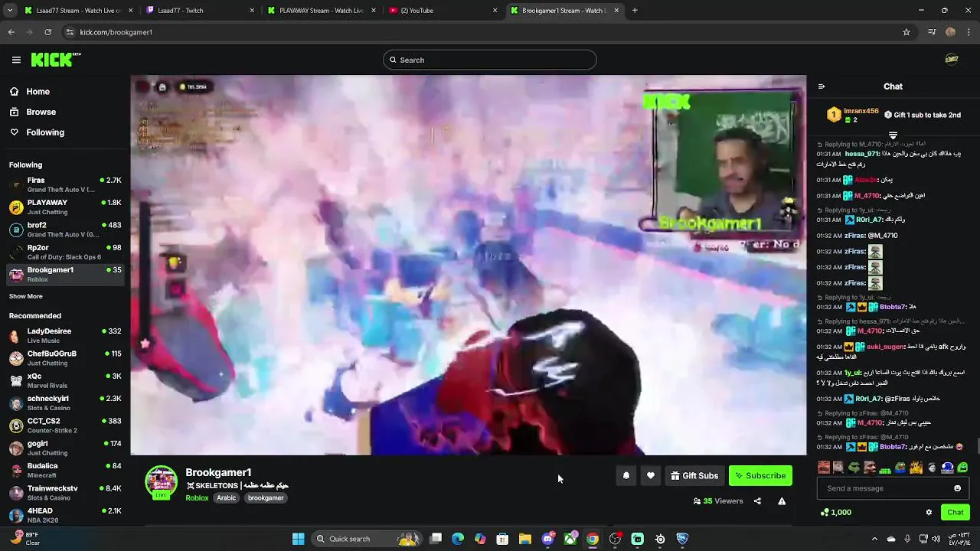Select Brookgamer1 in the Following list
Viewport: 980px width, 551px height.
tap(64, 274)
